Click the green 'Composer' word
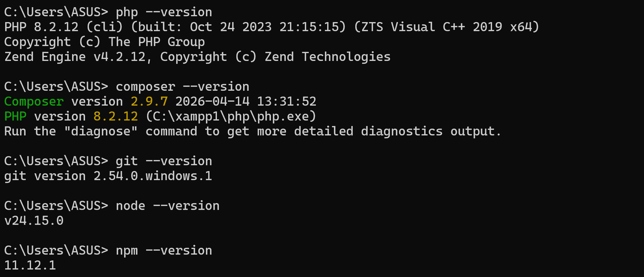 pyautogui.click(x=34, y=102)
